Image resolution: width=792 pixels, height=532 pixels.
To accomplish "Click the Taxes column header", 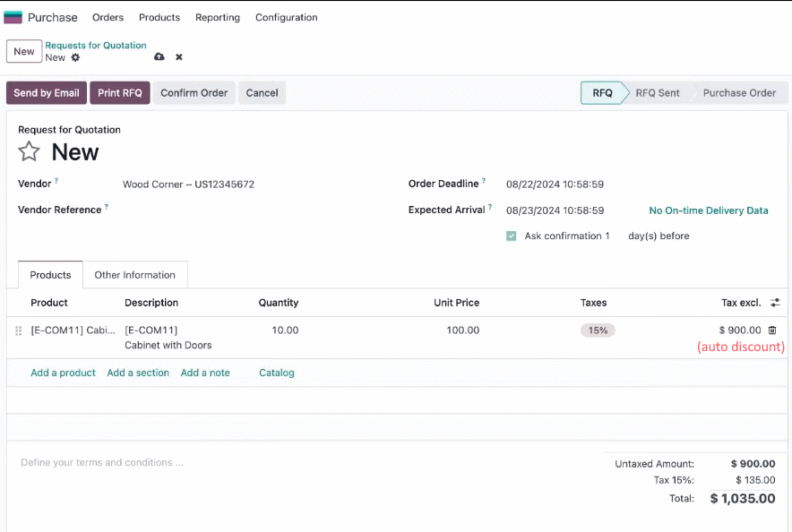I will 593,303.
